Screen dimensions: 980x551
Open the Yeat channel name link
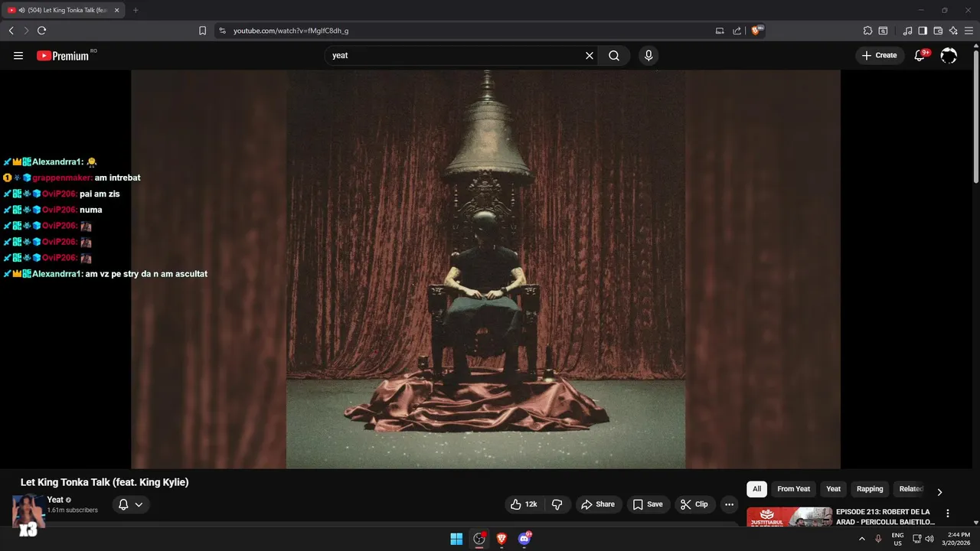click(x=55, y=500)
